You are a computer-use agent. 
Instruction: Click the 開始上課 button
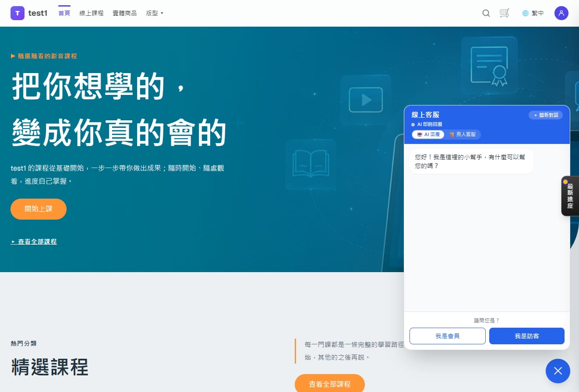click(x=39, y=209)
